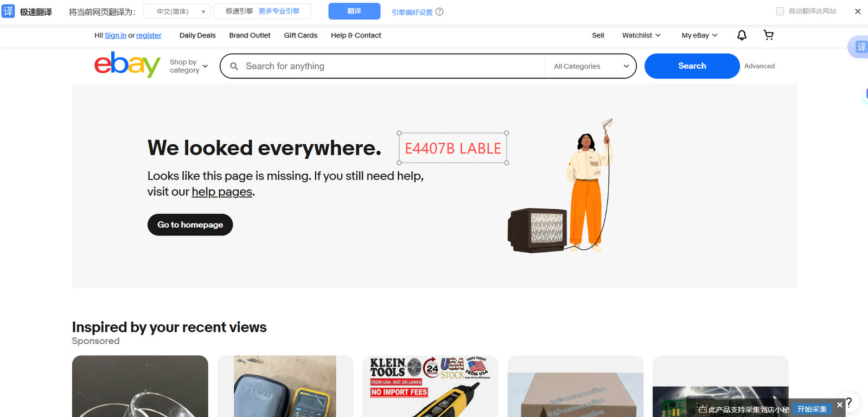Open Brand Outlet menu item
This screenshot has width=868, height=417.
coord(250,35)
